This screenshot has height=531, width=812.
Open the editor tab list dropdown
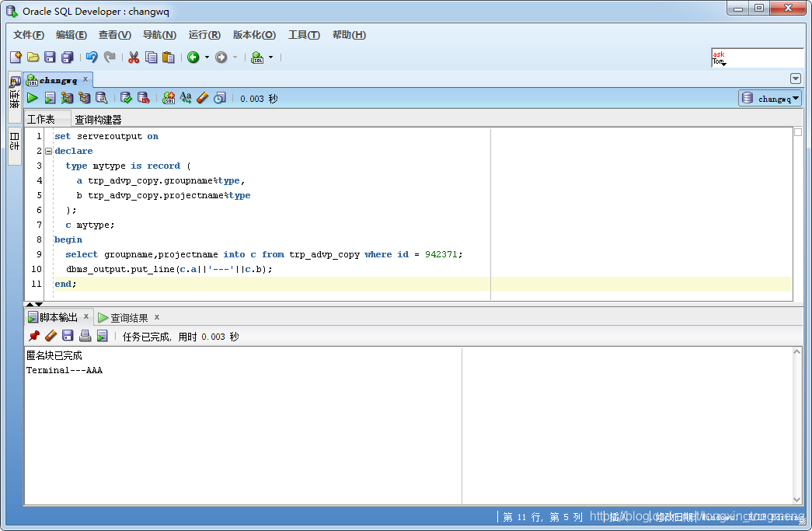[796, 79]
